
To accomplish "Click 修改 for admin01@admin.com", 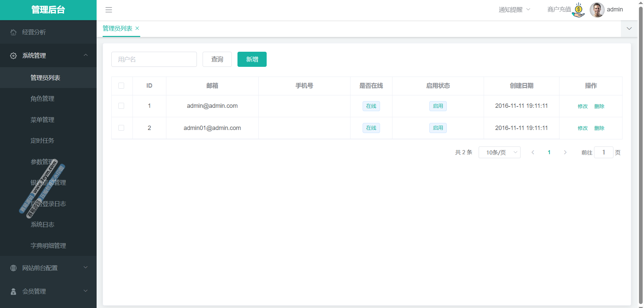I will 583,128.
